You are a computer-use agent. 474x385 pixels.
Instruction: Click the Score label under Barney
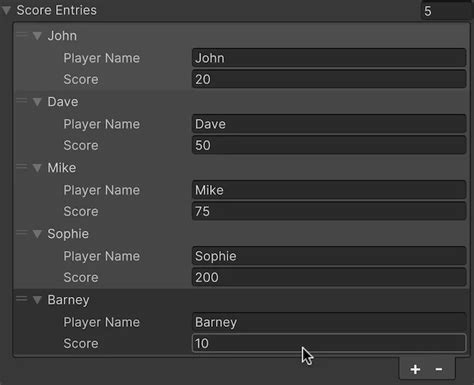point(81,343)
